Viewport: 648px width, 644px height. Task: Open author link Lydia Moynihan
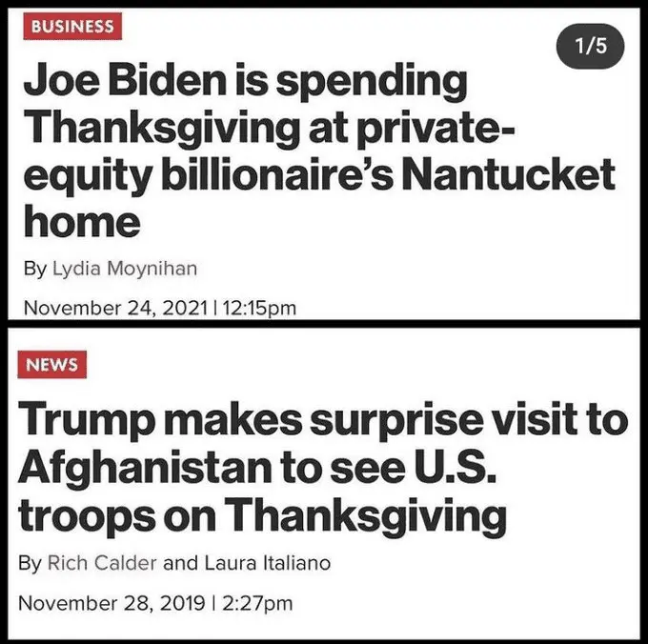pos(125,268)
